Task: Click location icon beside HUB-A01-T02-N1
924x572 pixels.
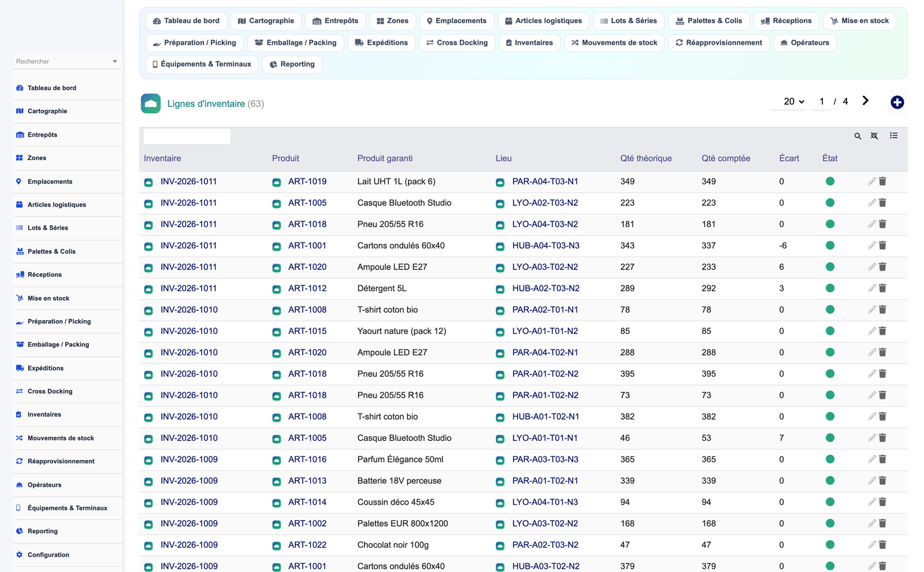Action: tap(500, 417)
